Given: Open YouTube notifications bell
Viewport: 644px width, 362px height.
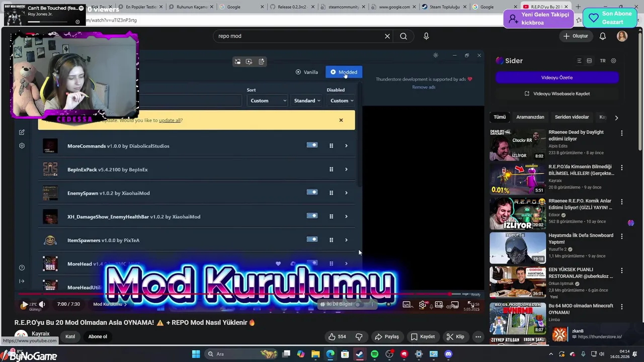Looking at the screenshot, I should 603,36.
